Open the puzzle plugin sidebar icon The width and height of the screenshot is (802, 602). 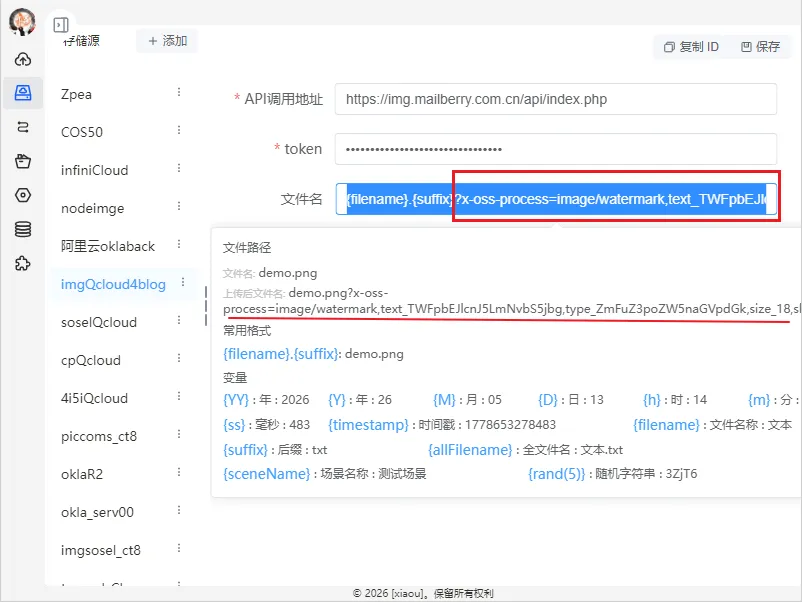pyautogui.click(x=23, y=263)
